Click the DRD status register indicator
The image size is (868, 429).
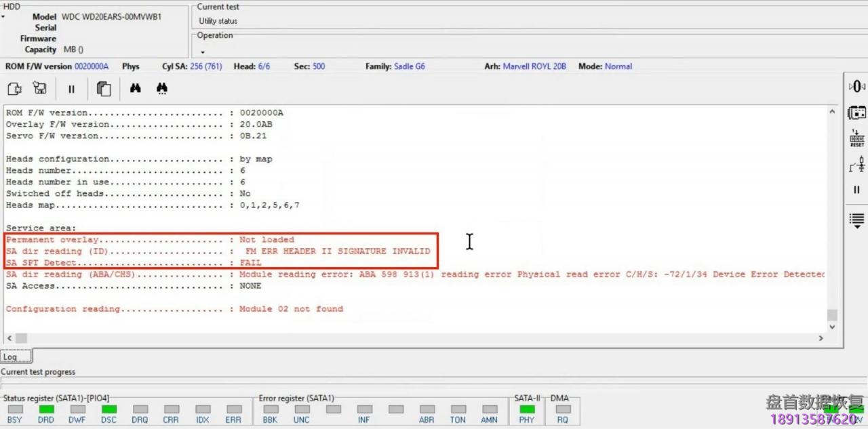[46, 409]
